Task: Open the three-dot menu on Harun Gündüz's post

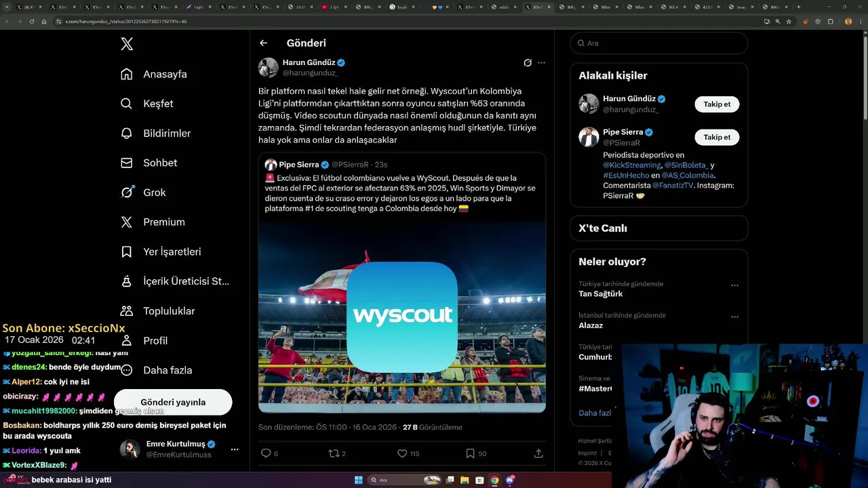Action: coord(541,62)
